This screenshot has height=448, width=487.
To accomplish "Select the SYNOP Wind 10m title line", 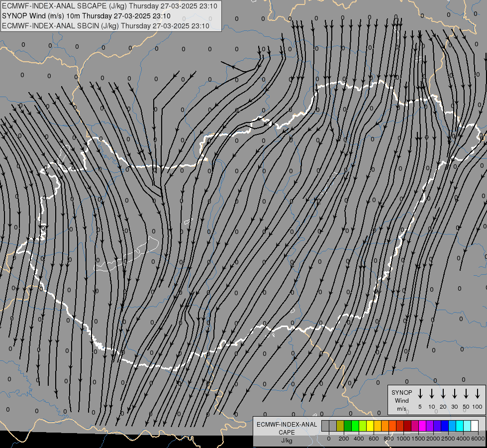I will click(86, 16).
